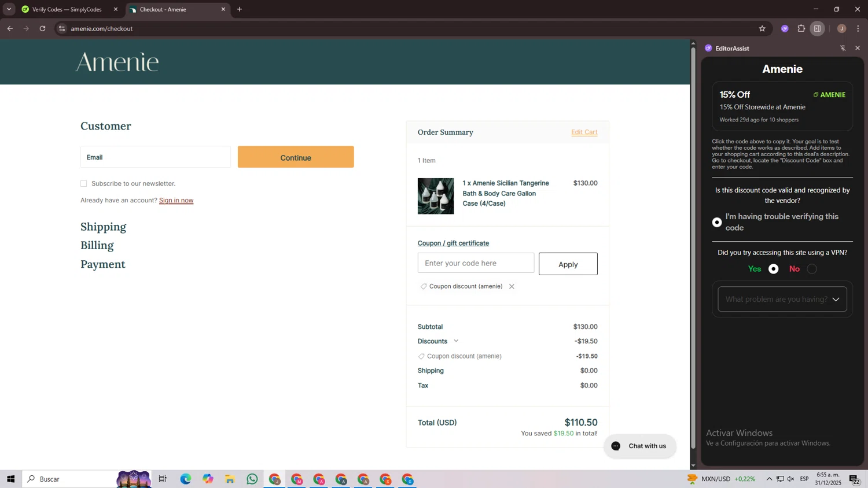Close the Verify Codes SimplyCodes tab
The image size is (868, 488).
point(115,9)
